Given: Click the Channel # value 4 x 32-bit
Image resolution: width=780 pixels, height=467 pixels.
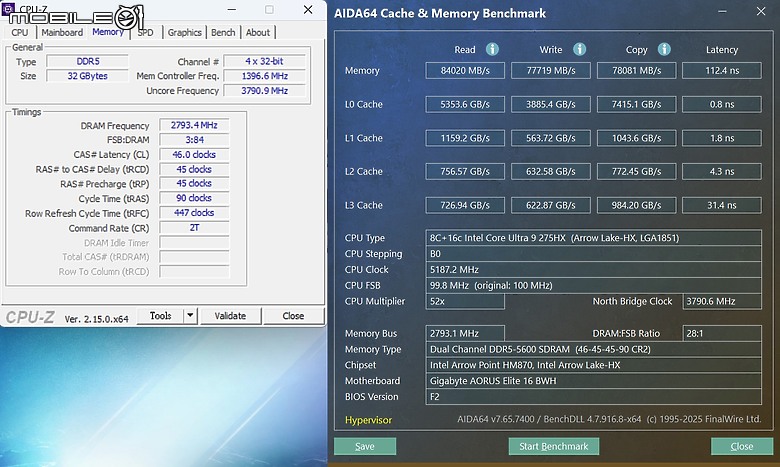Looking at the screenshot, I should [x=264, y=62].
